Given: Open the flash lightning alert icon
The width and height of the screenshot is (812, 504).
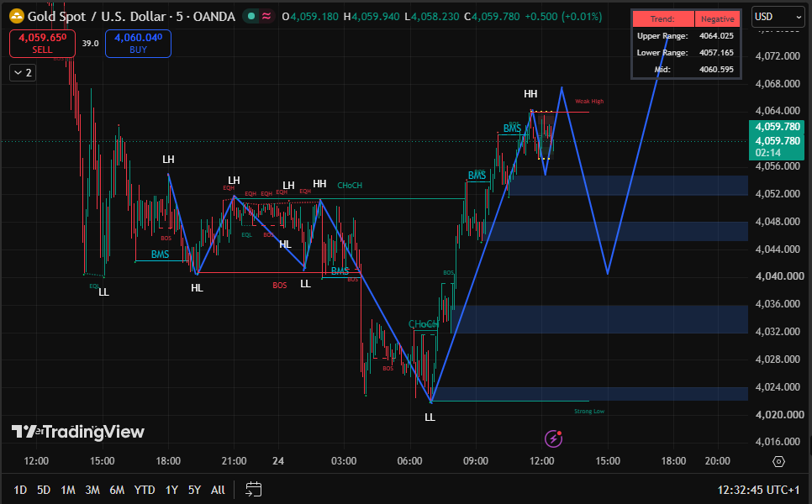Looking at the screenshot, I should (x=554, y=438).
